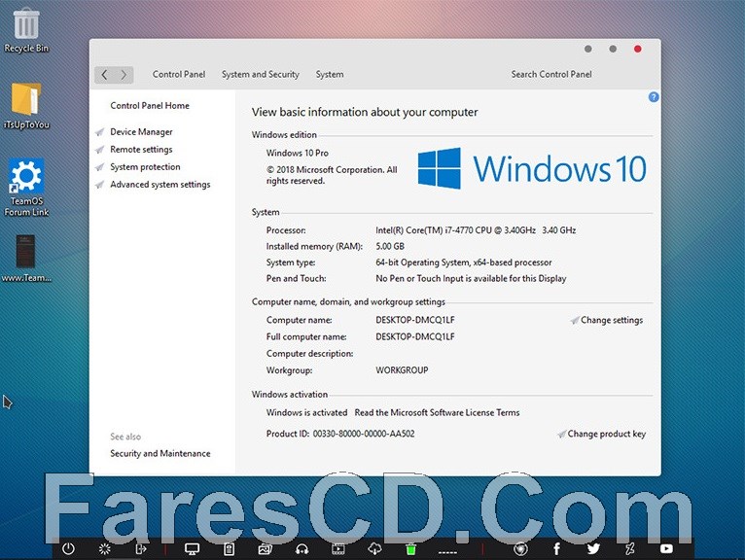
Task: Open Remote settings link
Action: 141,149
